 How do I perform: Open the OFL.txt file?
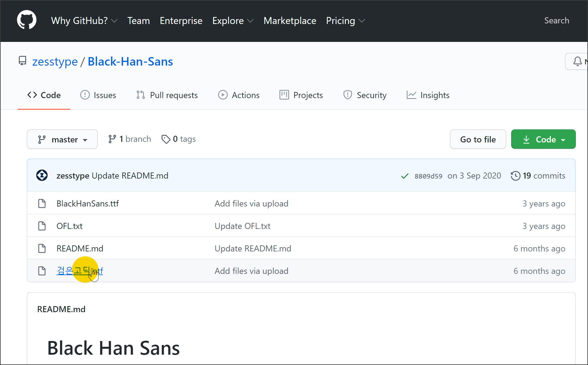pos(70,226)
